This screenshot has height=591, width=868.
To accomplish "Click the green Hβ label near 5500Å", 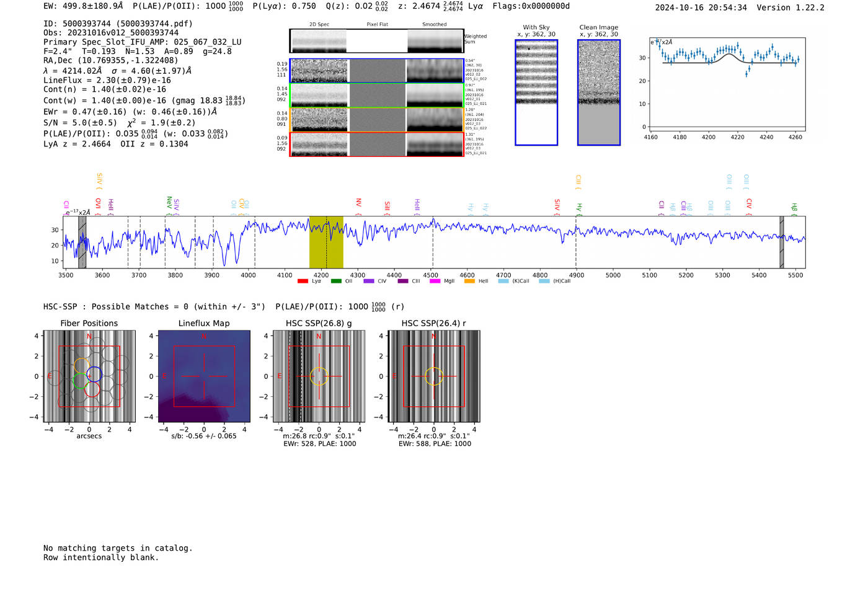I will (x=794, y=208).
